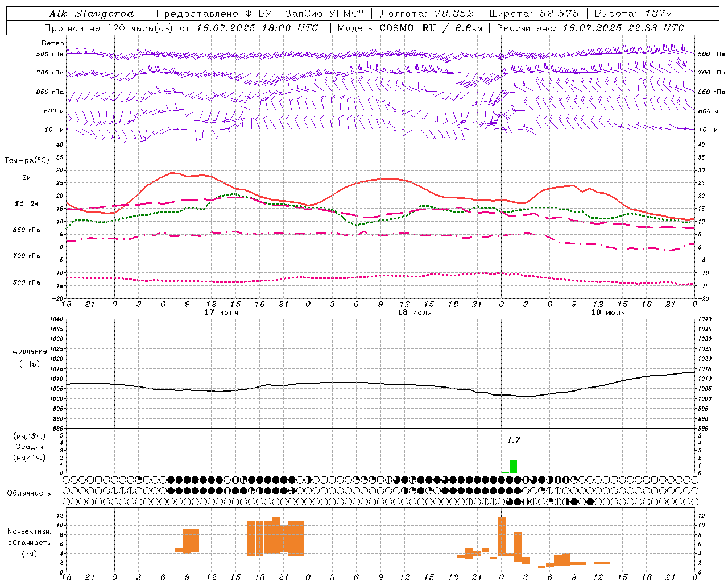Image resolution: width=728 pixels, height=582 pixels.
Task: Click 500 гПа in the temperature legend
Action: [27, 282]
